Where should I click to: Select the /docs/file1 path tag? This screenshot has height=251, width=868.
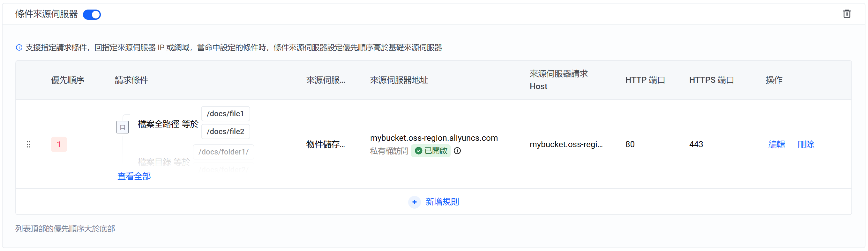pyautogui.click(x=225, y=114)
